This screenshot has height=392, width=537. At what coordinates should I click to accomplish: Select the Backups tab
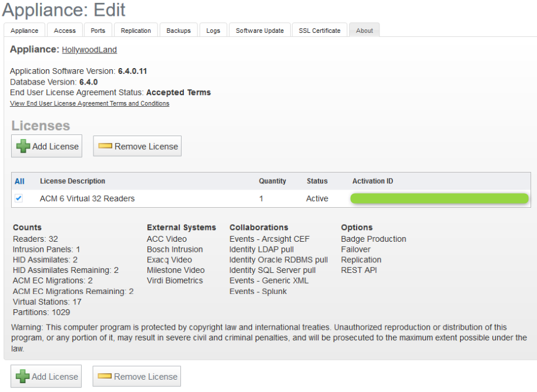[x=179, y=31]
